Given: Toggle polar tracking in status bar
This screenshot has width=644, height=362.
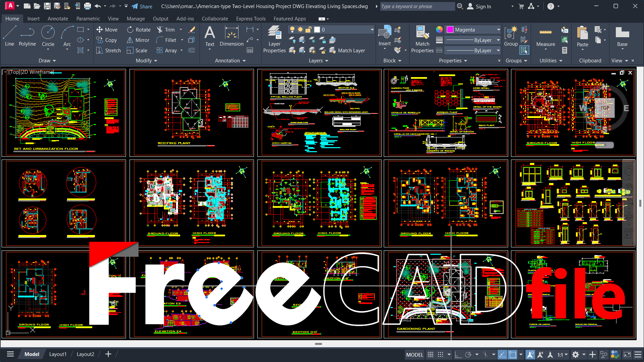Looking at the screenshot, I should (x=468, y=354).
